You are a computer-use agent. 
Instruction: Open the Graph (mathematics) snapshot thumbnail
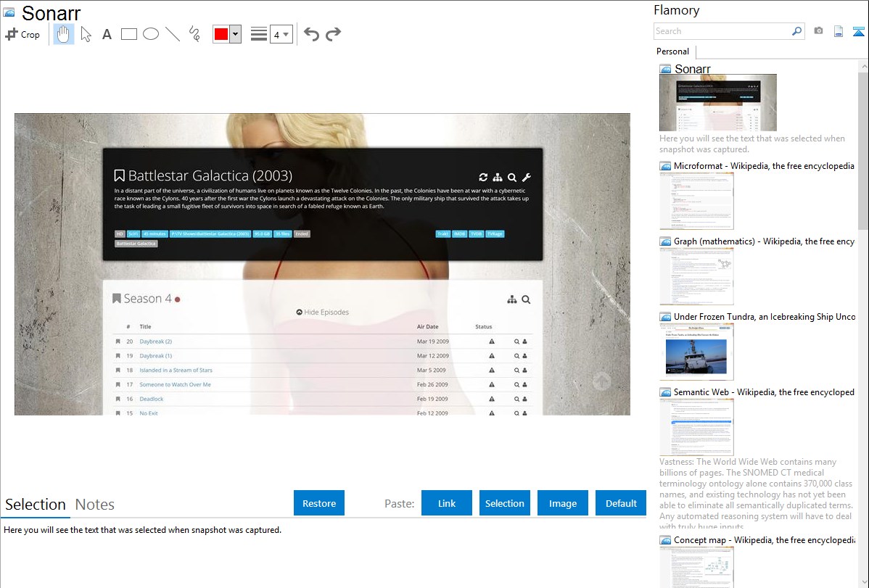click(696, 276)
